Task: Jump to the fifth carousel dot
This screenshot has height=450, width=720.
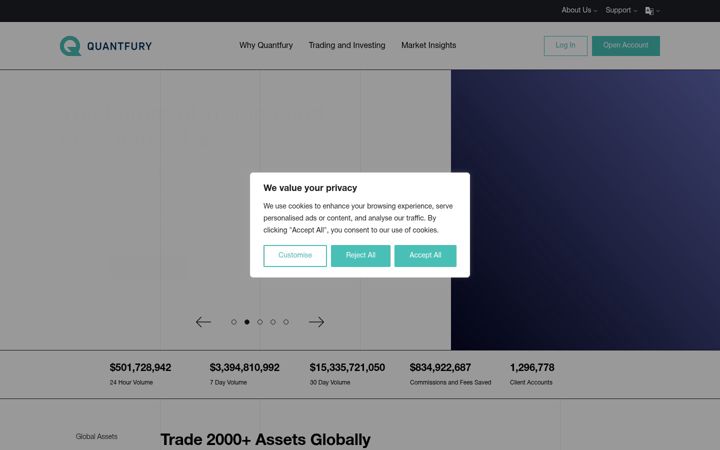Action: click(x=286, y=322)
